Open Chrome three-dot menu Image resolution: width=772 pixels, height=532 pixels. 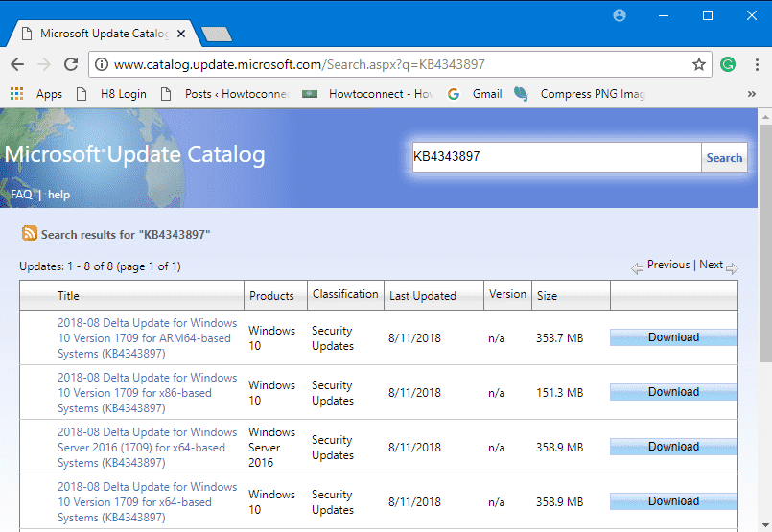757,64
